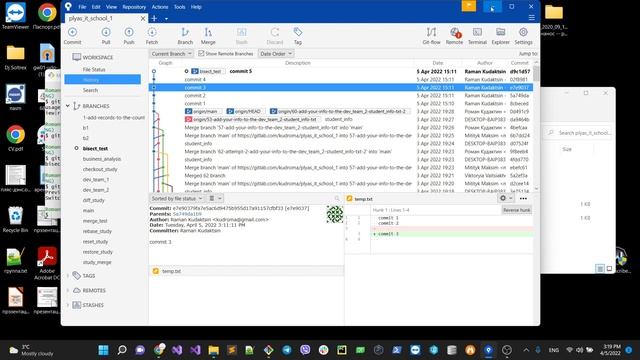Image resolution: width=640 pixels, height=360 pixels.
Task: Expand the STASHES section
Action: point(68,305)
